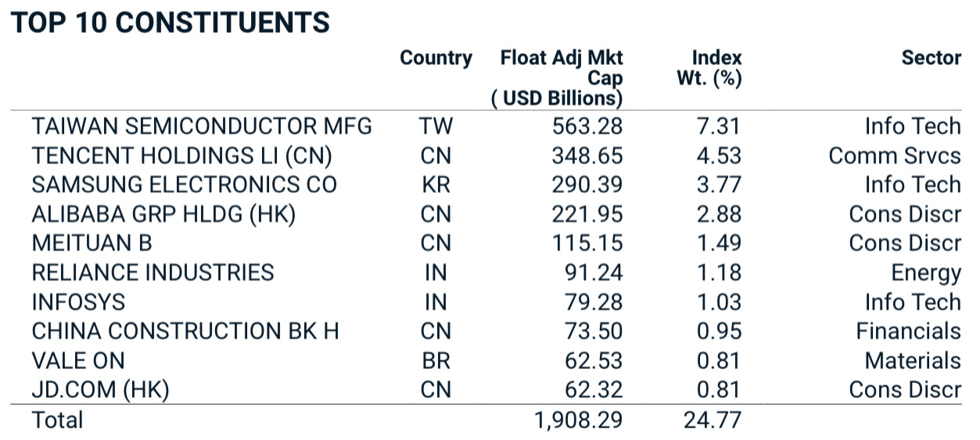The image size is (980, 440).
Task: Select the MEITUAN B constituent
Action: (x=92, y=243)
